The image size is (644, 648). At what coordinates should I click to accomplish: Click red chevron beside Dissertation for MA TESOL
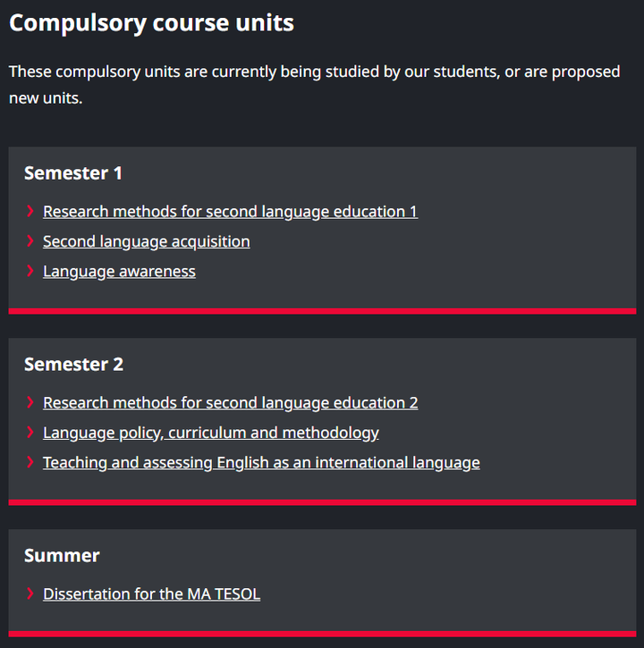point(30,593)
